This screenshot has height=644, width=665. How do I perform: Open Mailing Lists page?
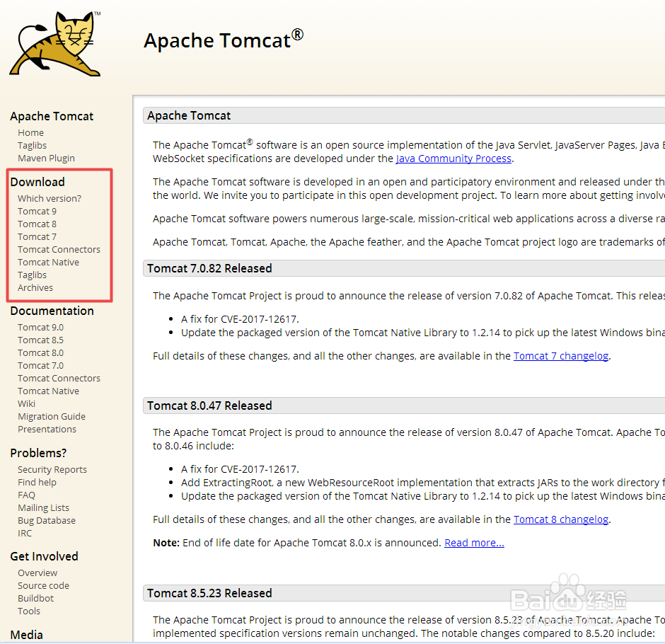[43, 508]
